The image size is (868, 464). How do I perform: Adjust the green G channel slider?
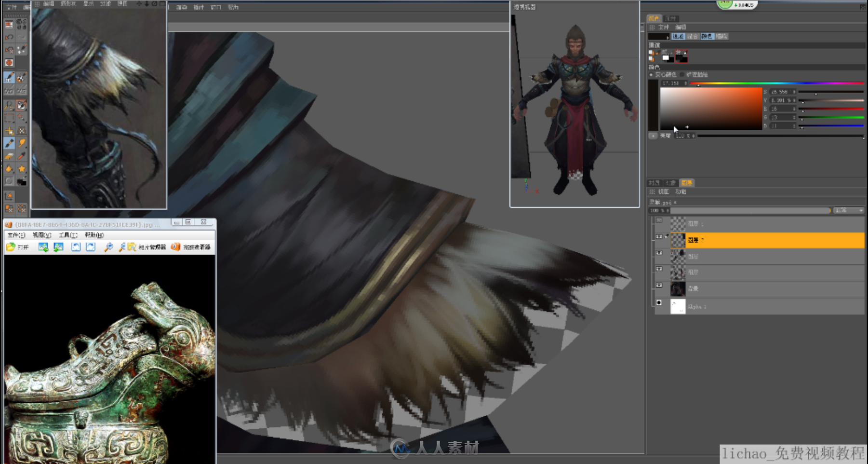pos(831,117)
